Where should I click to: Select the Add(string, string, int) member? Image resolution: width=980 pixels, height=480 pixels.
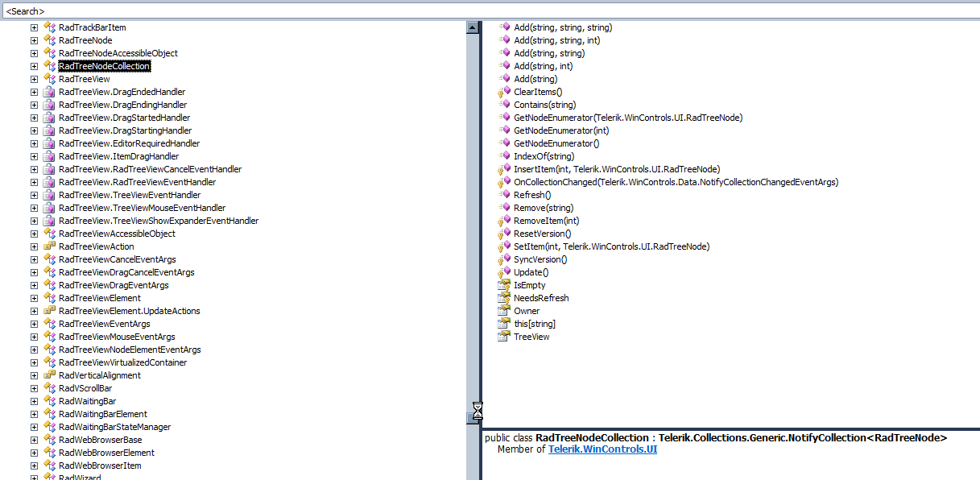tap(556, 40)
